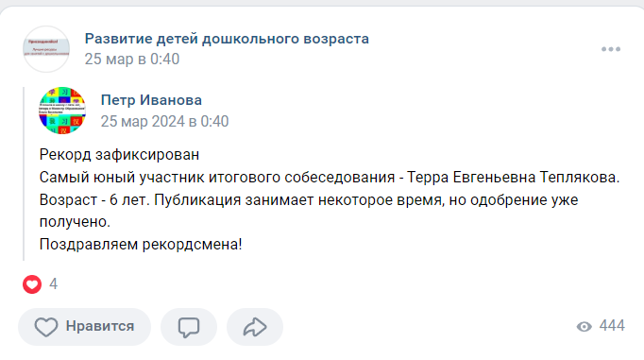Share the post using the arrow icon
This screenshot has height=360, width=644.
pos(255,327)
